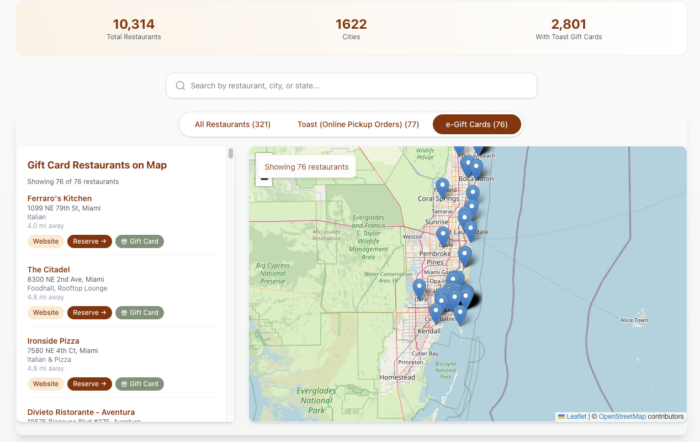Click the map pin near Fort Lauderdale
This screenshot has width=700, height=442.
pos(470,229)
